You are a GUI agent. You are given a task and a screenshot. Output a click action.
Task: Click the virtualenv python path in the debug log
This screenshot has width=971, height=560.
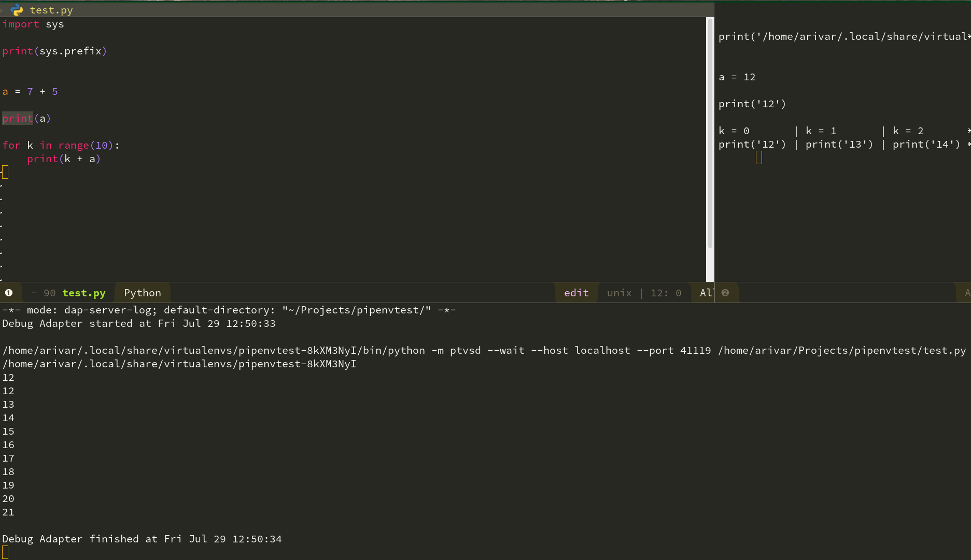tap(207, 350)
